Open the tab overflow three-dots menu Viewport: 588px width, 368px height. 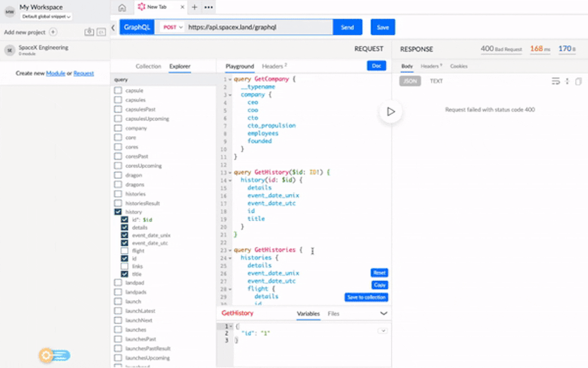click(x=208, y=7)
